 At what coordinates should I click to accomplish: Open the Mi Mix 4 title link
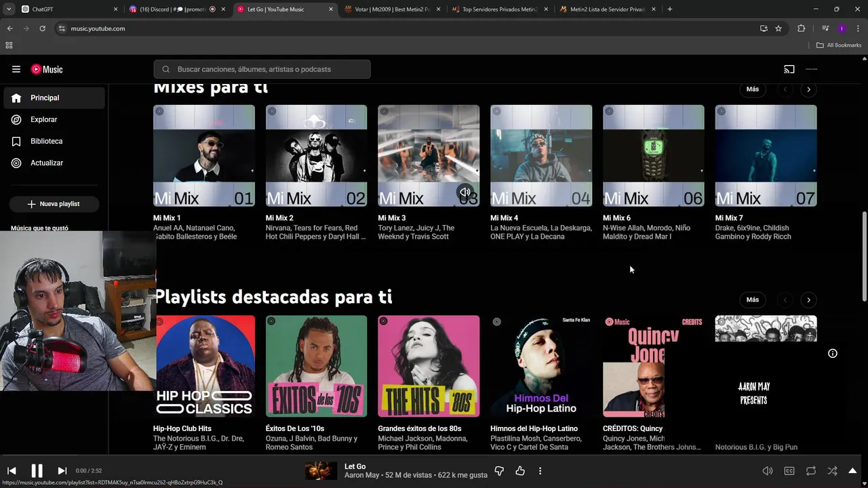click(504, 218)
